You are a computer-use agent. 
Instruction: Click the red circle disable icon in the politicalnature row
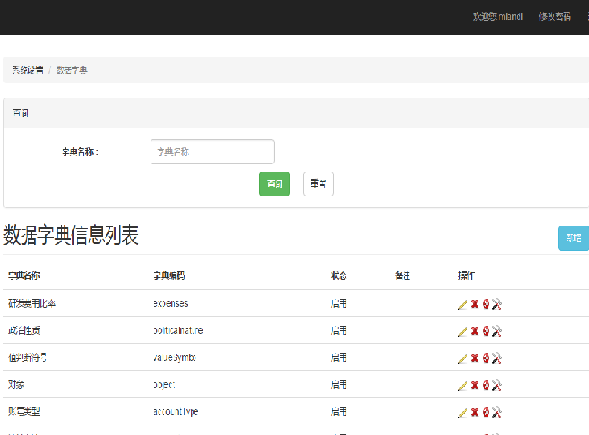point(486,331)
